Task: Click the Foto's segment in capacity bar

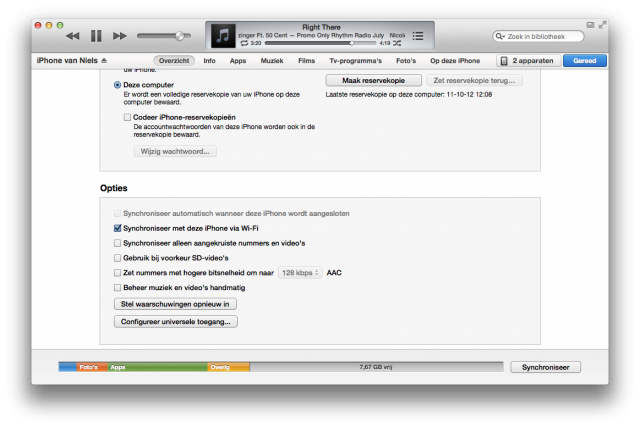Action: click(x=92, y=367)
